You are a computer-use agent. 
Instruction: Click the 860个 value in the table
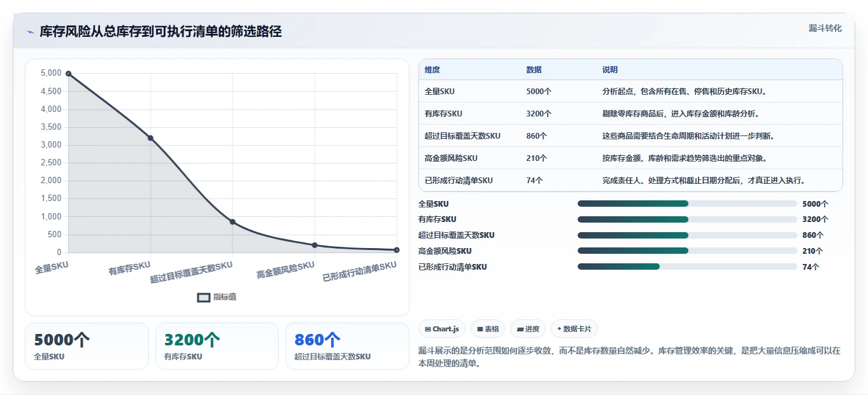(x=537, y=136)
